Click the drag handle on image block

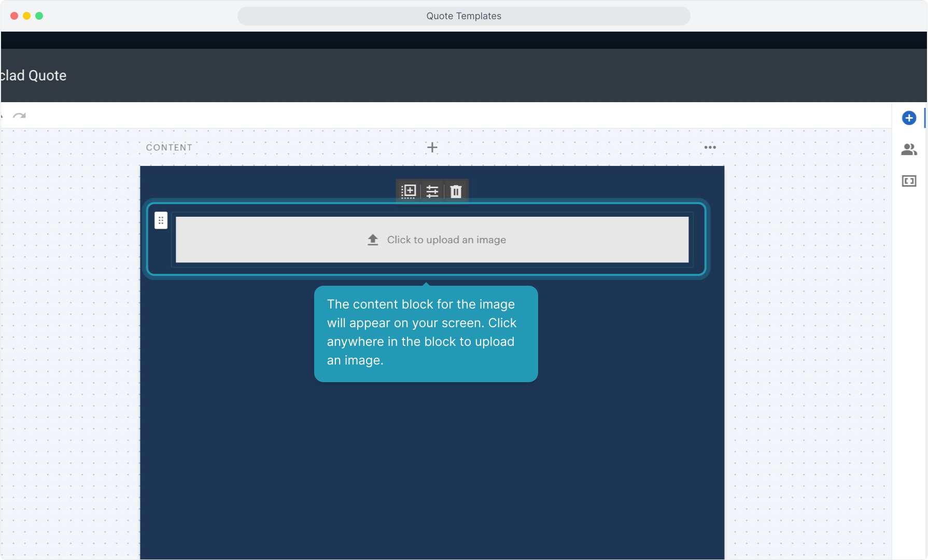tap(161, 220)
